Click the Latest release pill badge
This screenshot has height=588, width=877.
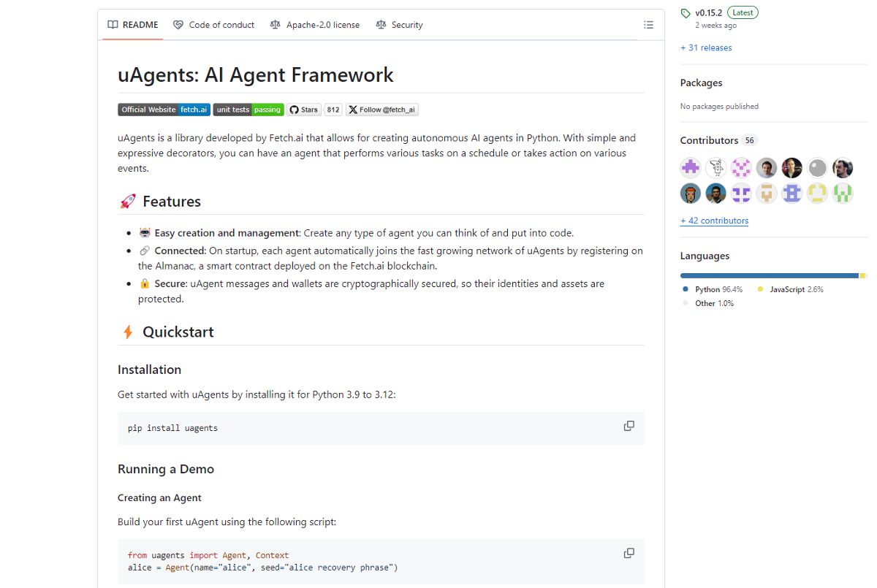[743, 12]
